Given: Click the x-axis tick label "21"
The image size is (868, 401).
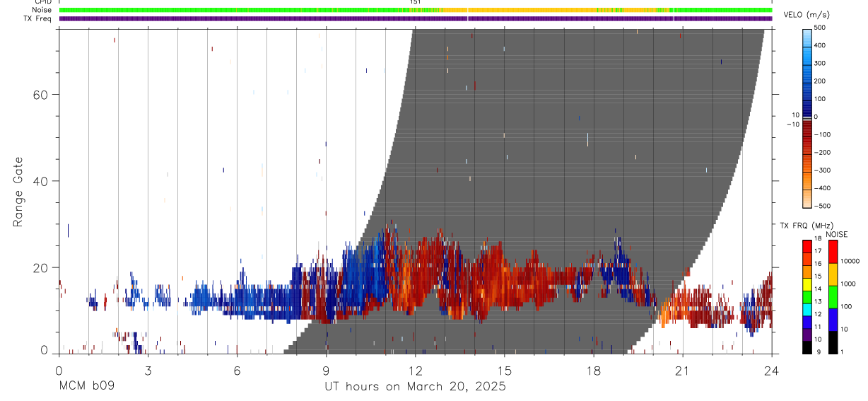Looking at the screenshot, I should [x=682, y=370].
